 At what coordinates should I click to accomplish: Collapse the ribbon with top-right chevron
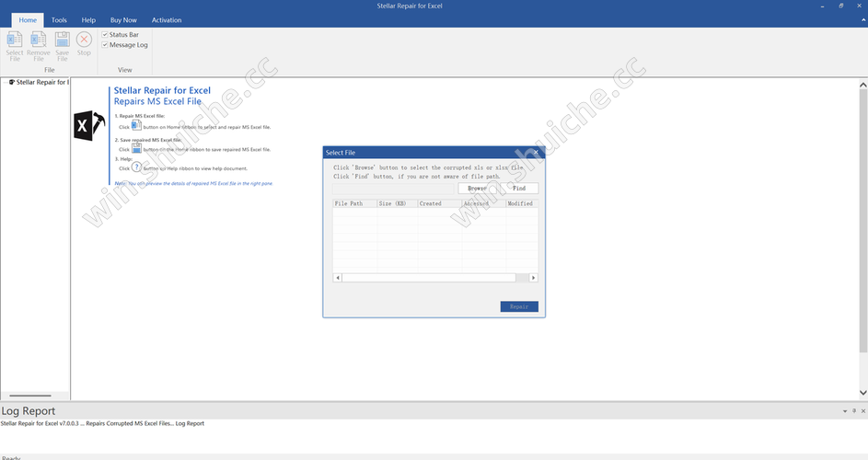[x=864, y=20]
